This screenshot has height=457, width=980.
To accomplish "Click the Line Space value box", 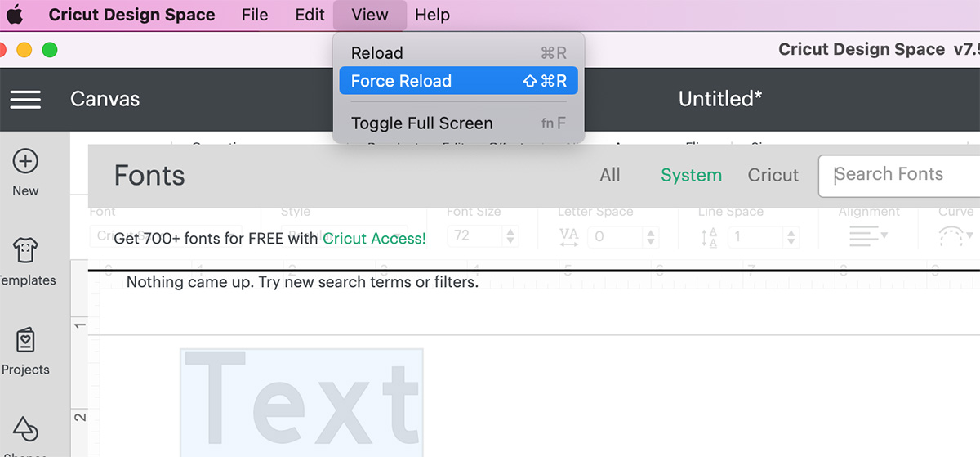I will (755, 236).
